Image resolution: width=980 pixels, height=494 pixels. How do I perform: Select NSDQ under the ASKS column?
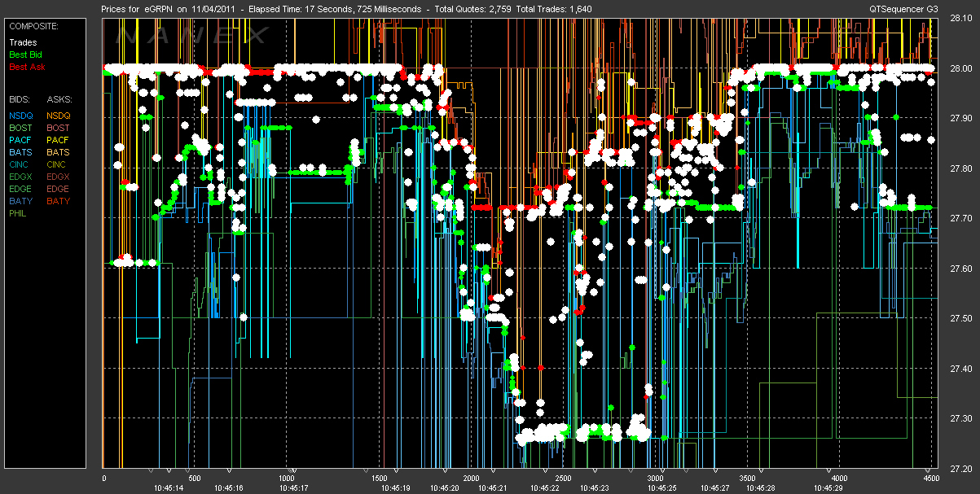(59, 116)
